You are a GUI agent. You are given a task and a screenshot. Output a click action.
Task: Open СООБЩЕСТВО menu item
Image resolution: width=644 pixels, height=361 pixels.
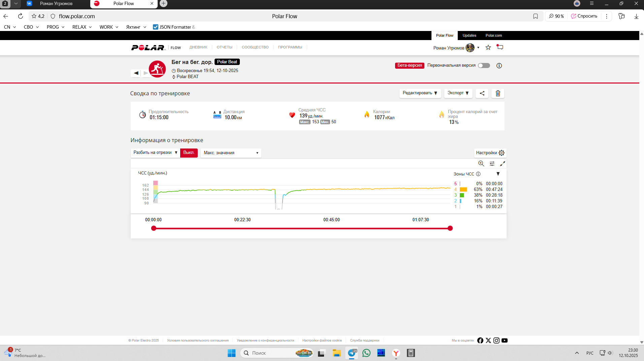point(255,47)
